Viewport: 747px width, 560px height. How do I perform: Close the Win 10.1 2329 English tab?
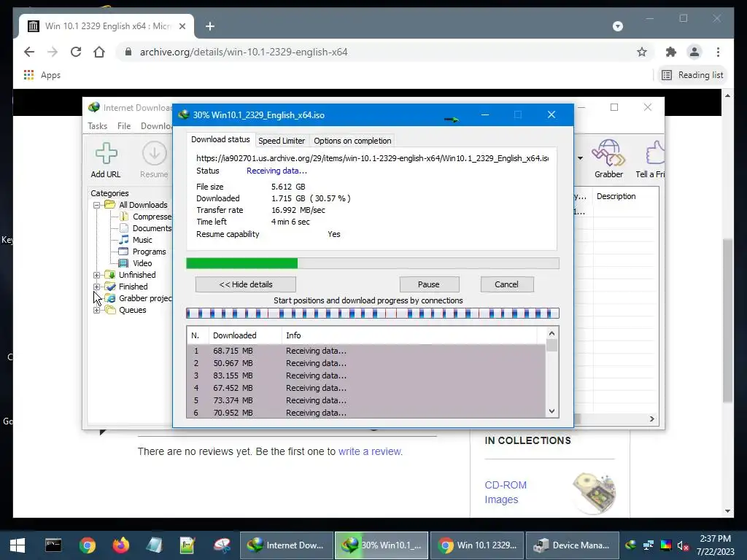coord(182,26)
